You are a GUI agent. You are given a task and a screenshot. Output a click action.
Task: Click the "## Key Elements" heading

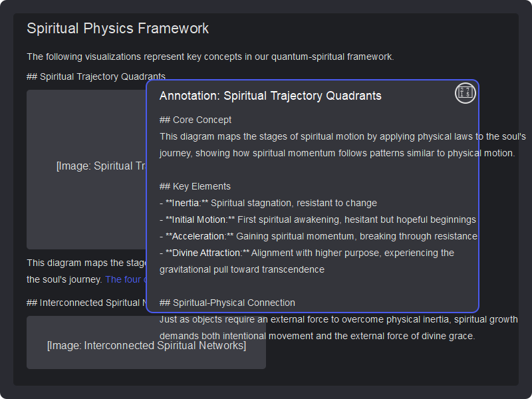pyautogui.click(x=195, y=186)
